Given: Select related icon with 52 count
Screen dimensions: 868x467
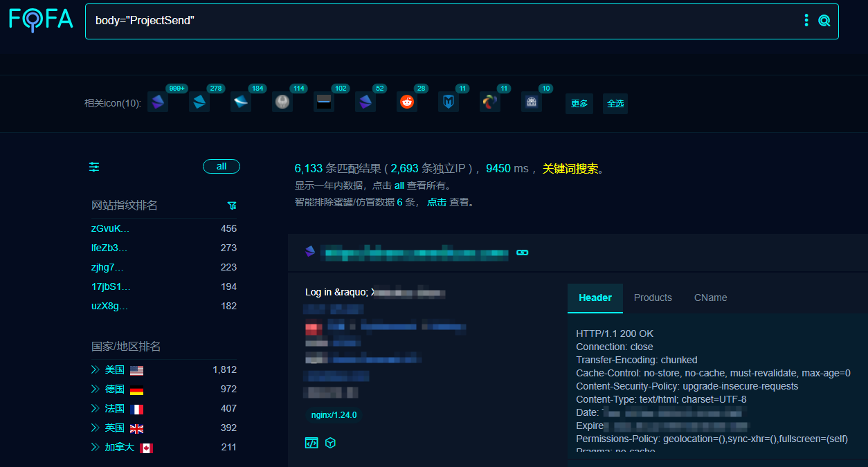Looking at the screenshot, I should tap(365, 102).
